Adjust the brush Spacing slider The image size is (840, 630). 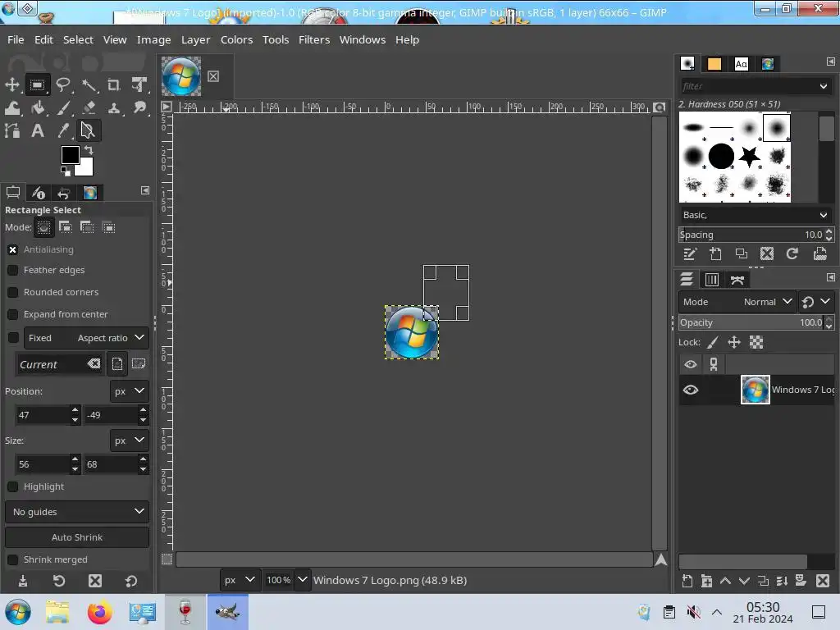751,235
